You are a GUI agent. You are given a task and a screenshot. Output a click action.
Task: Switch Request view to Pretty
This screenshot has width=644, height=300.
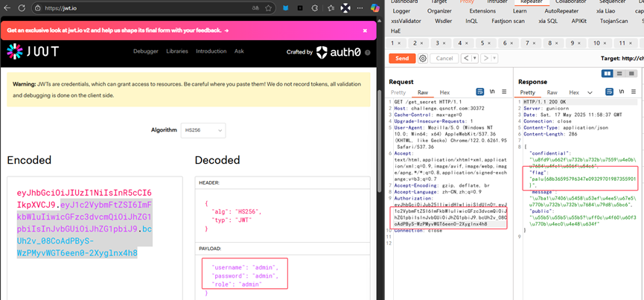tap(398, 92)
